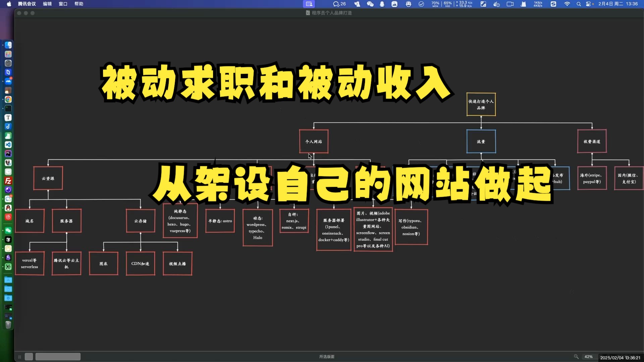
Task: Open System Settings dock icon
Action: (x=8, y=63)
